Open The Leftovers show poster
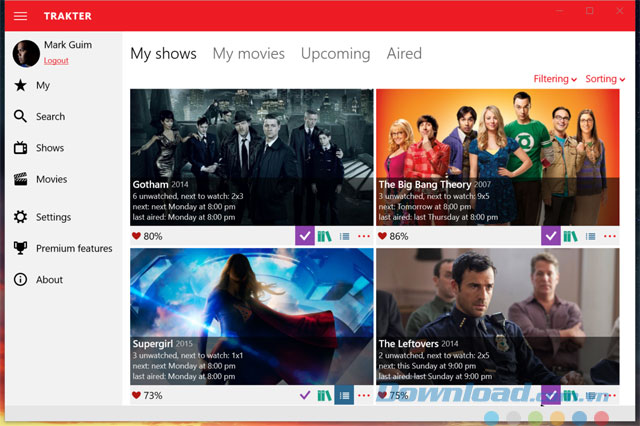The image size is (640, 426). (498, 316)
